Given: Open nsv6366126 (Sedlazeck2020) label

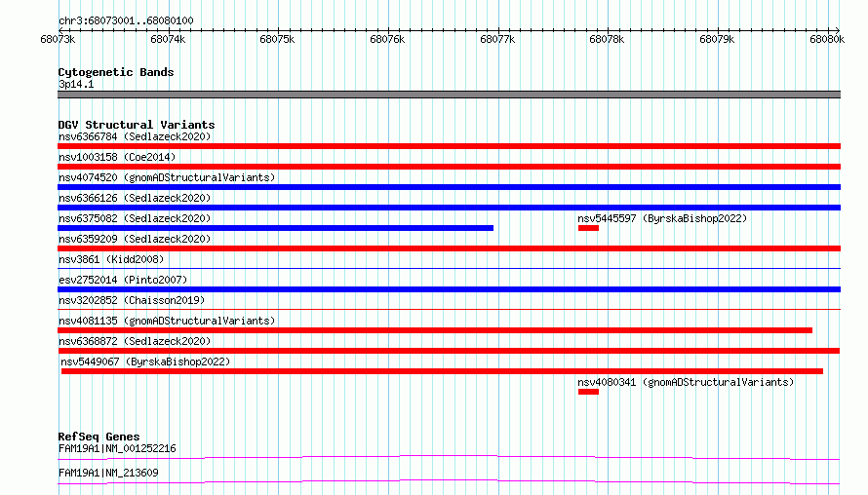Looking at the screenshot, I should [135, 198].
